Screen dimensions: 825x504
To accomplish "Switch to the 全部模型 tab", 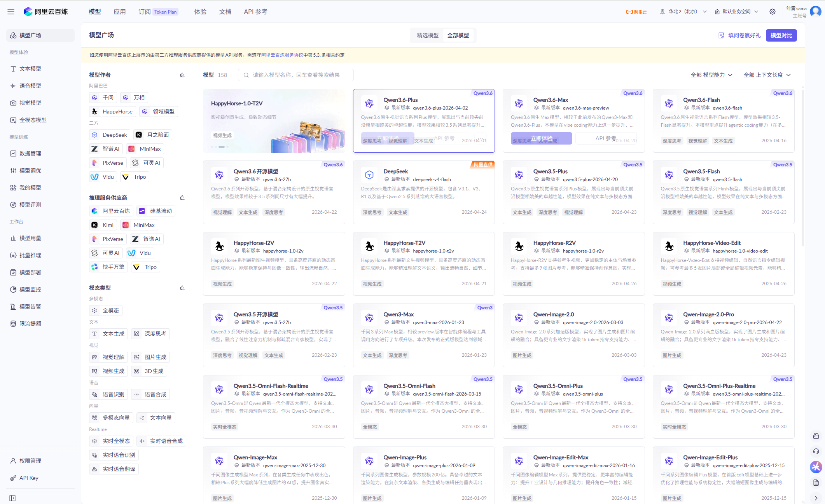I will pyautogui.click(x=458, y=35).
